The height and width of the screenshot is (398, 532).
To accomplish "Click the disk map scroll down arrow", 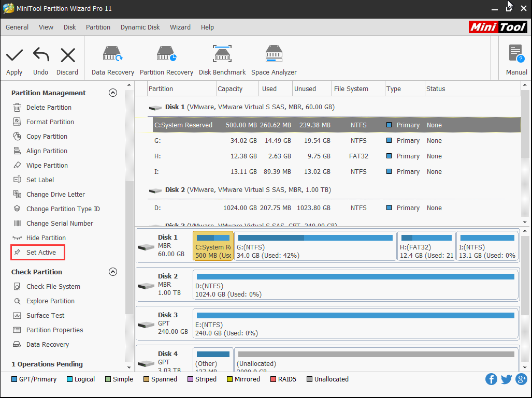I will (525, 367).
